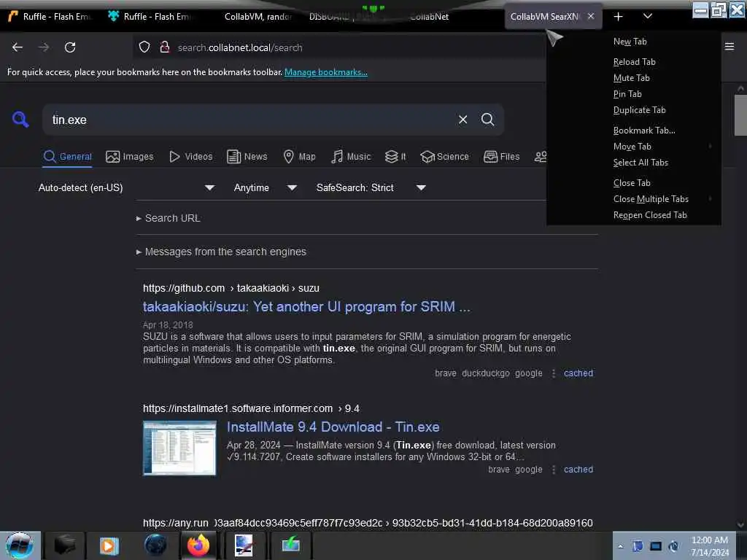
Task: Switch to the Images category
Action: [130, 157]
